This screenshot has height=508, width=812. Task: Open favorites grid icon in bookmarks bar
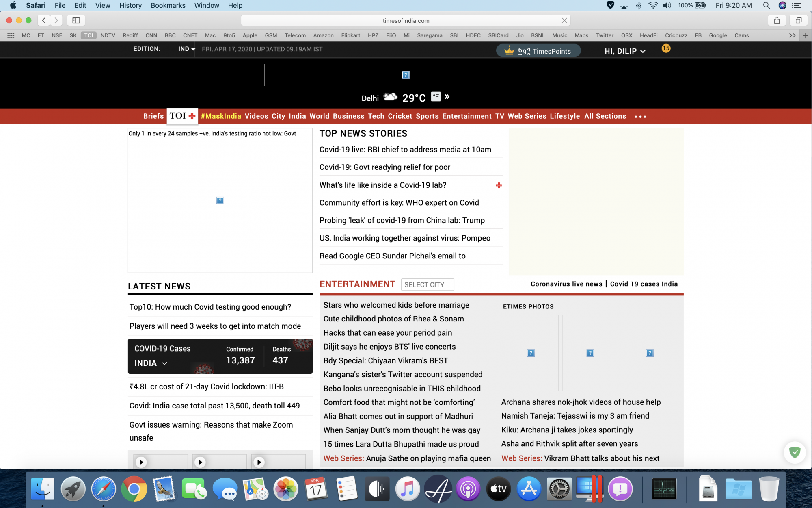tap(11, 35)
